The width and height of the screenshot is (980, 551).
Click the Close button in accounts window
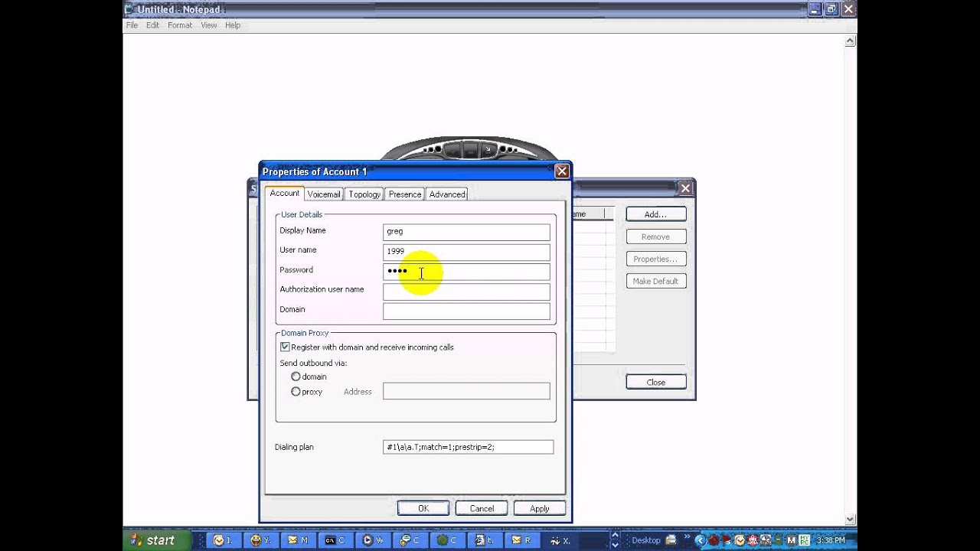click(656, 382)
